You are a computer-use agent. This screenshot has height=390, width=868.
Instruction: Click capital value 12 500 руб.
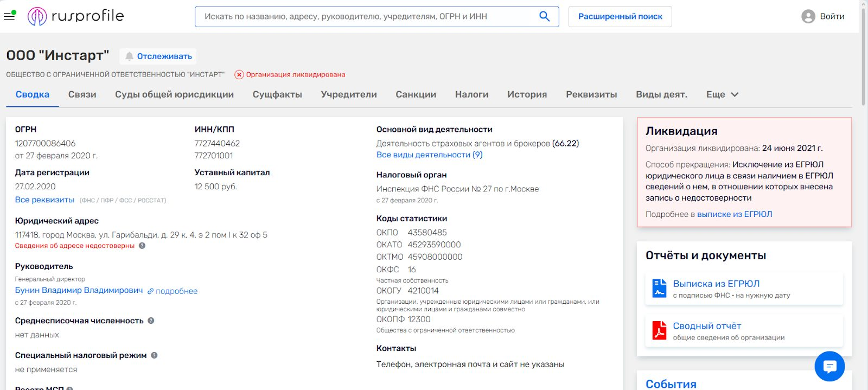(216, 187)
